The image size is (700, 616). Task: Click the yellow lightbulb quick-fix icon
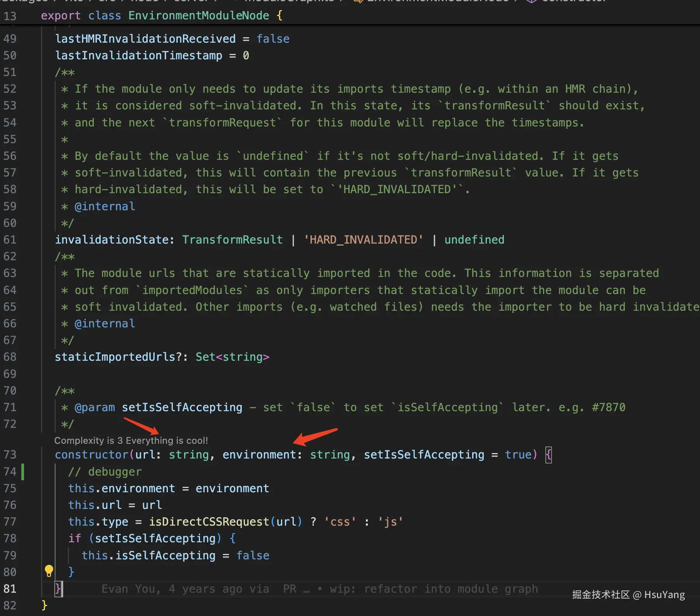tap(49, 571)
